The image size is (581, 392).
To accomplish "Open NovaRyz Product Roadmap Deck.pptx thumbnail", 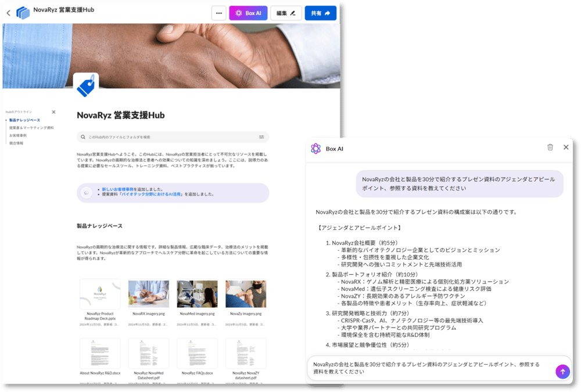I will pyautogui.click(x=100, y=294).
